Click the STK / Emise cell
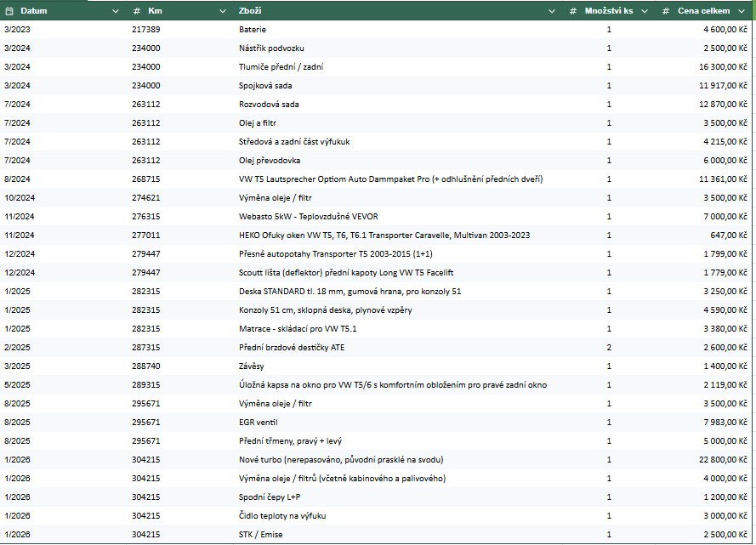The image size is (756, 545). [x=261, y=535]
